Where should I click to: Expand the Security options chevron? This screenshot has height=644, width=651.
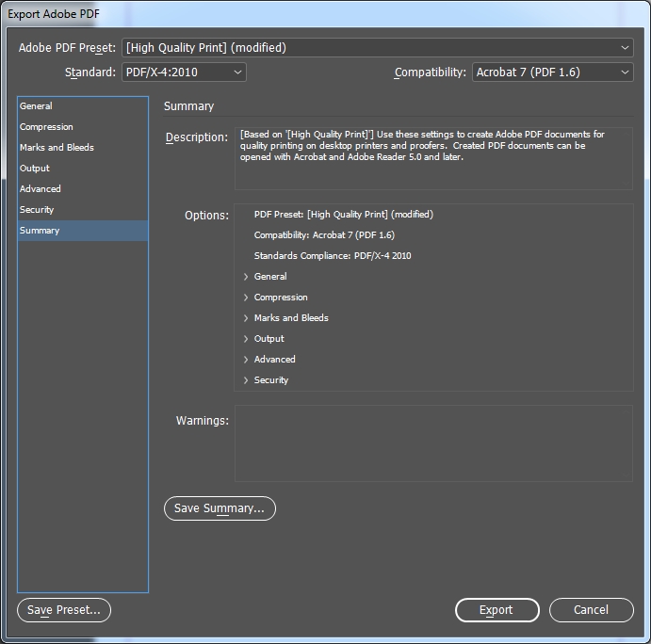pos(246,380)
